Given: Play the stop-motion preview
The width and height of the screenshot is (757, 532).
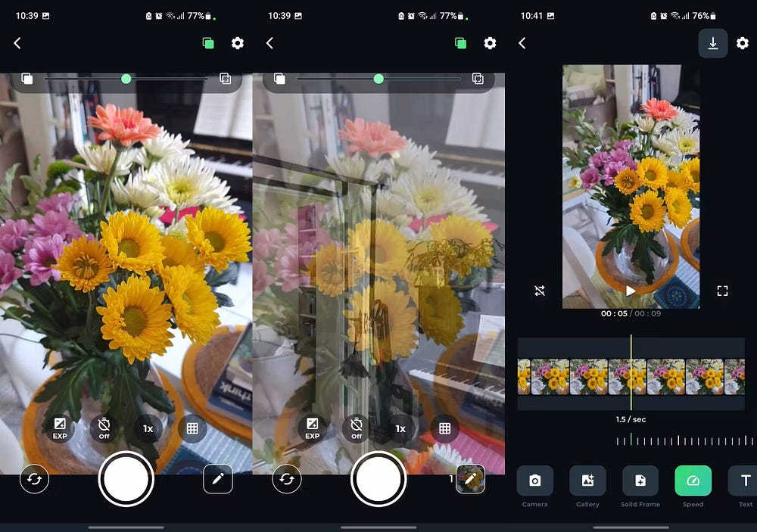Looking at the screenshot, I should click(631, 291).
